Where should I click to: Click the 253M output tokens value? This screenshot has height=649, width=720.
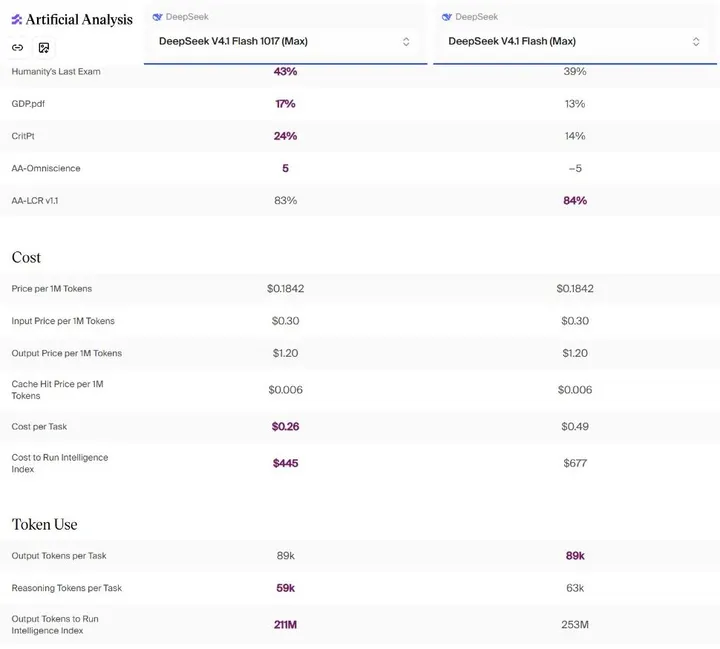point(575,625)
